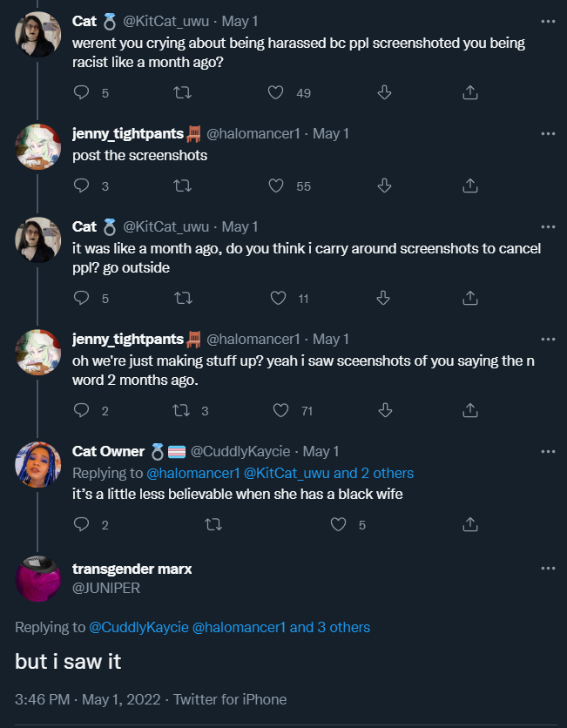The height and width of the screenshot is (728, 567).
Task: Click the "Twitter for iPhone" source label
Action: [x=230, y=699]
